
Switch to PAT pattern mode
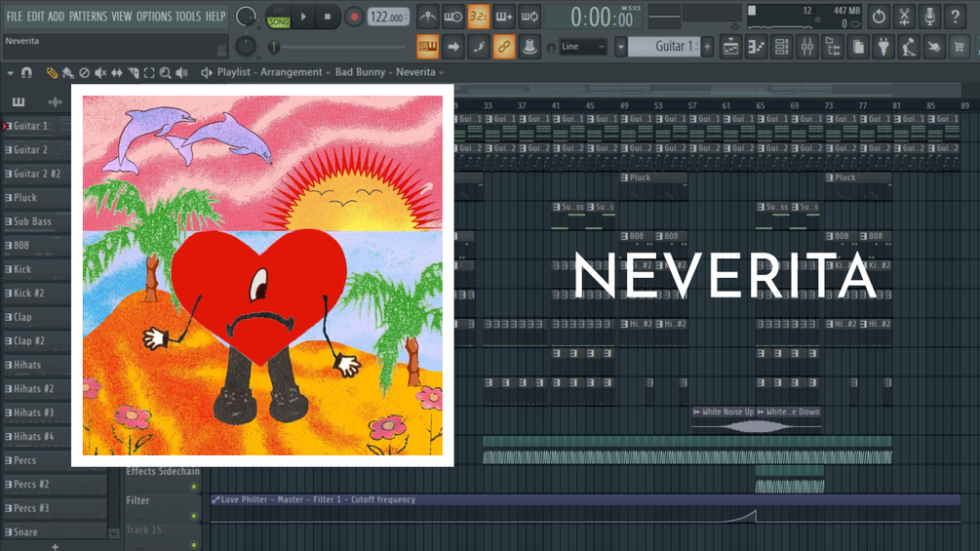tap(279, 12)
